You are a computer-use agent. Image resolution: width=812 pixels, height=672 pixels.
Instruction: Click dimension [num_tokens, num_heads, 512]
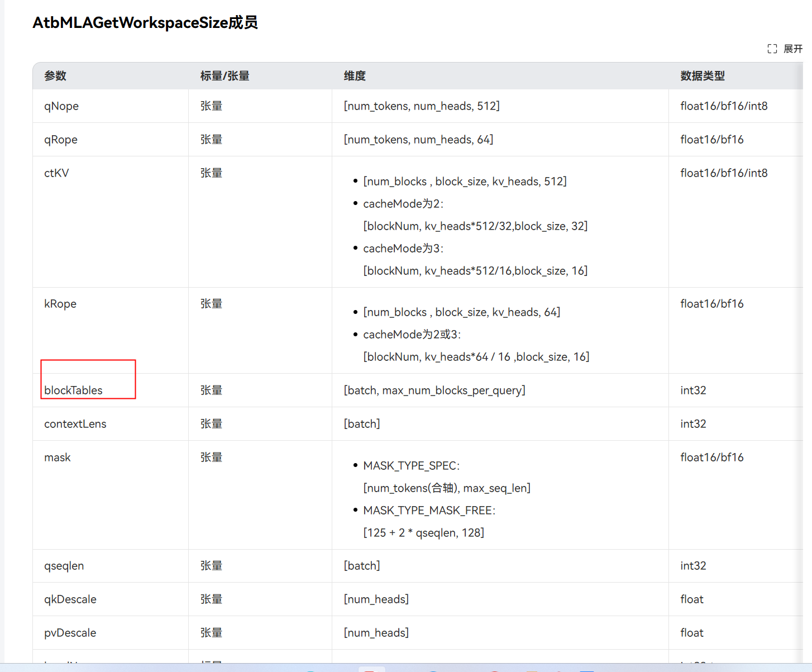point(422,106)
